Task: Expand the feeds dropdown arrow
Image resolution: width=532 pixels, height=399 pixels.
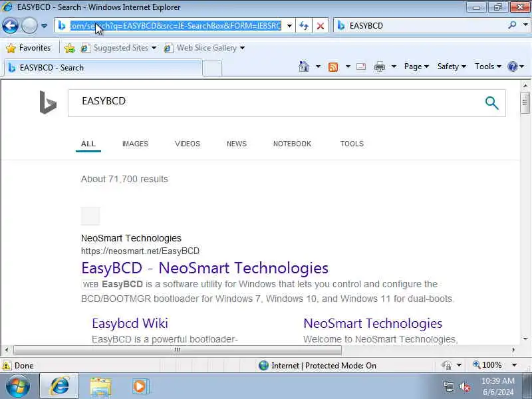Action: (x=348, y=66)
